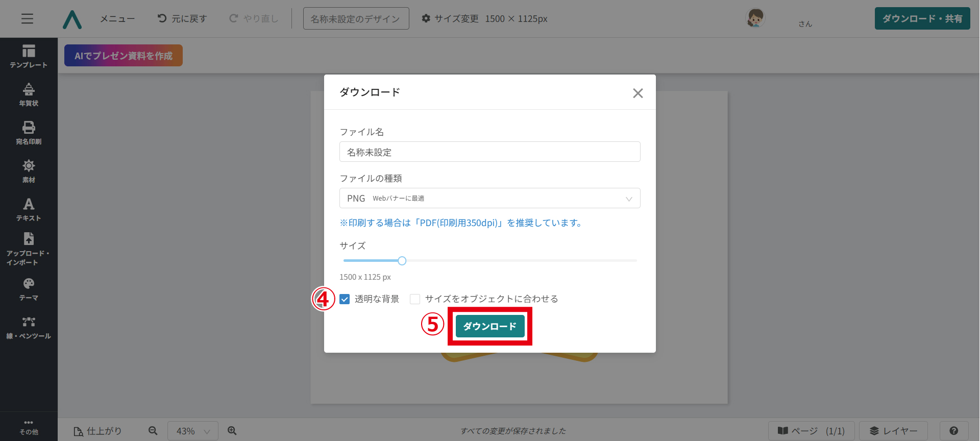The width and height of the screenshot is (980, 441).
Task: Select the テキスト text tool
Action: (29, 209)
